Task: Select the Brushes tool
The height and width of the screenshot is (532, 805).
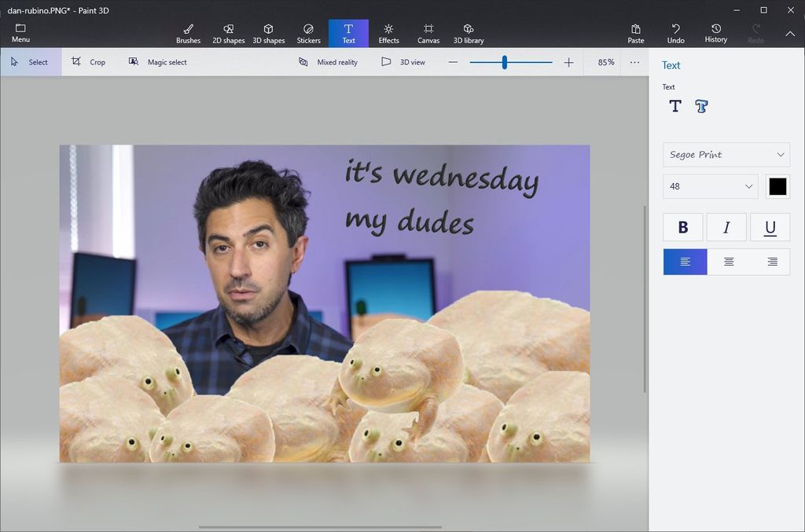Action: 188,32
